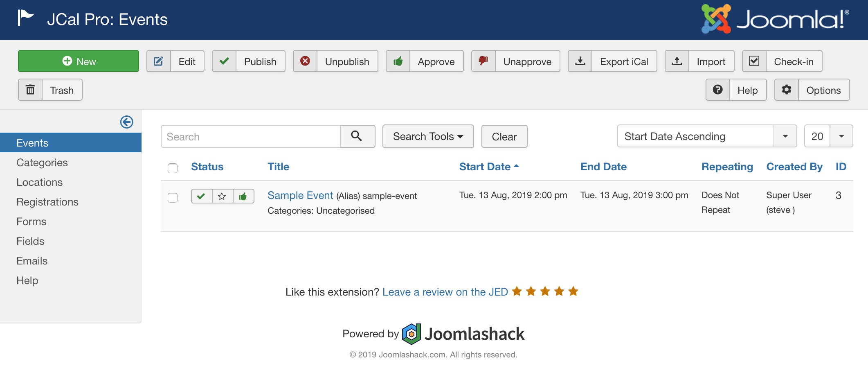Click the red thumbs-down Unapprove icon
The width and height of the screenshot is (868, 366).
pos(483,61)
